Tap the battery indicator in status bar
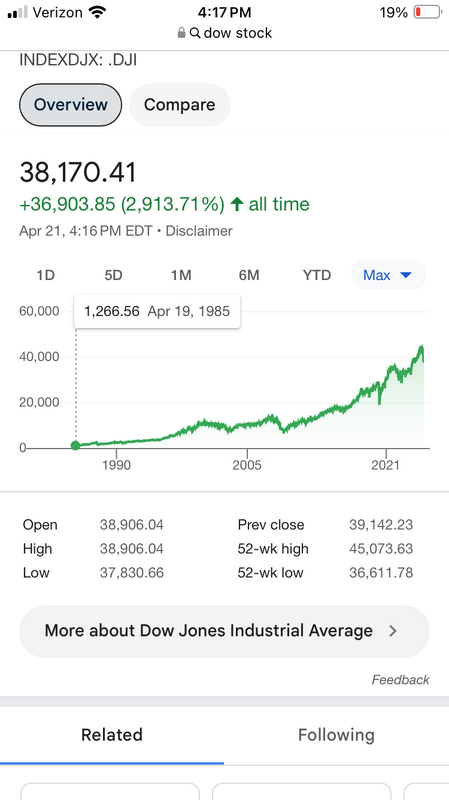This screenshot has width=449, height=800. 427,12
